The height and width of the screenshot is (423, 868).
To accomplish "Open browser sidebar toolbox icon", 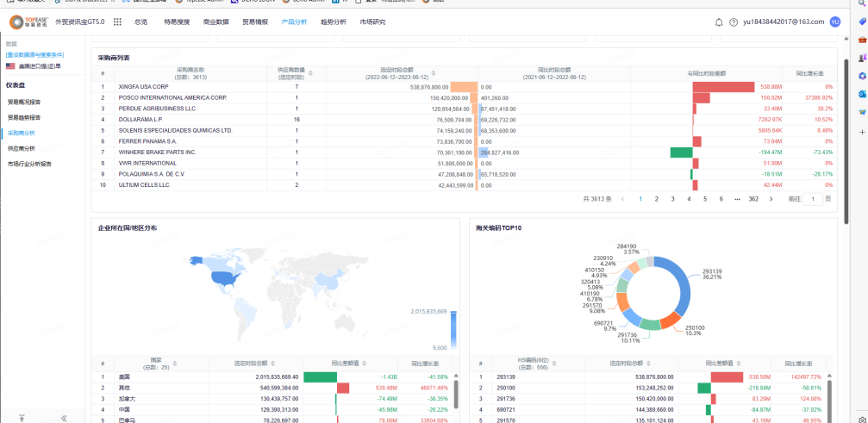I will [862, 40].
